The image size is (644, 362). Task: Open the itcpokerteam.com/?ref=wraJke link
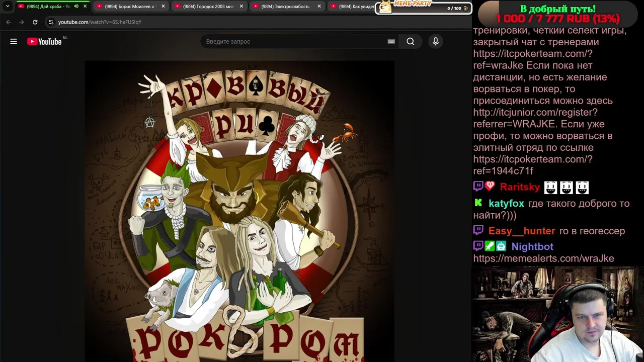coord(533,59)
